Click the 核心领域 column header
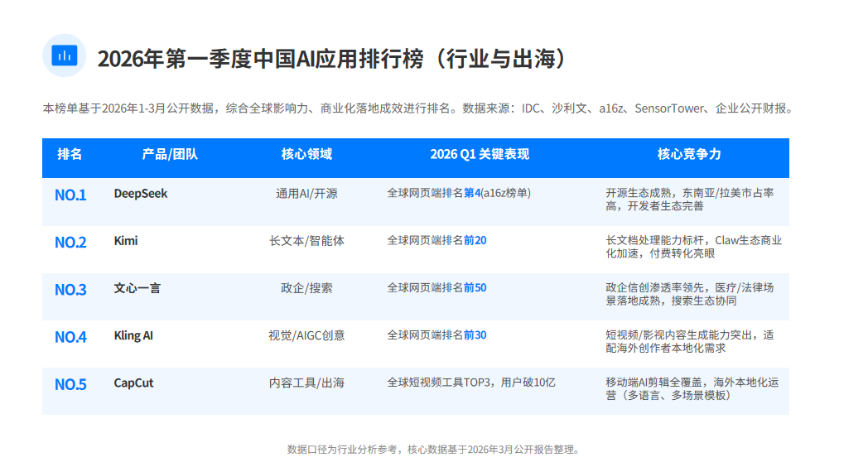This screenshot has width=868, height=467. click(306, 154)
